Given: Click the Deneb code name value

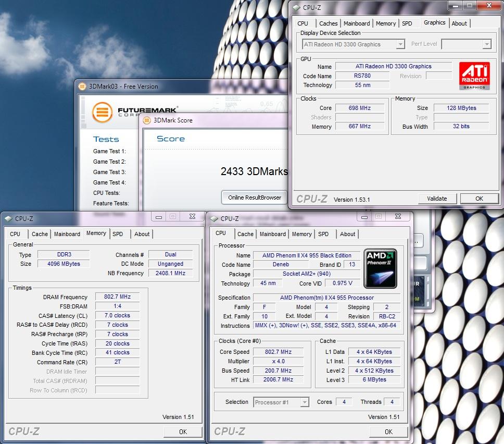Looking at the screenshot, I should pos(281,264).
